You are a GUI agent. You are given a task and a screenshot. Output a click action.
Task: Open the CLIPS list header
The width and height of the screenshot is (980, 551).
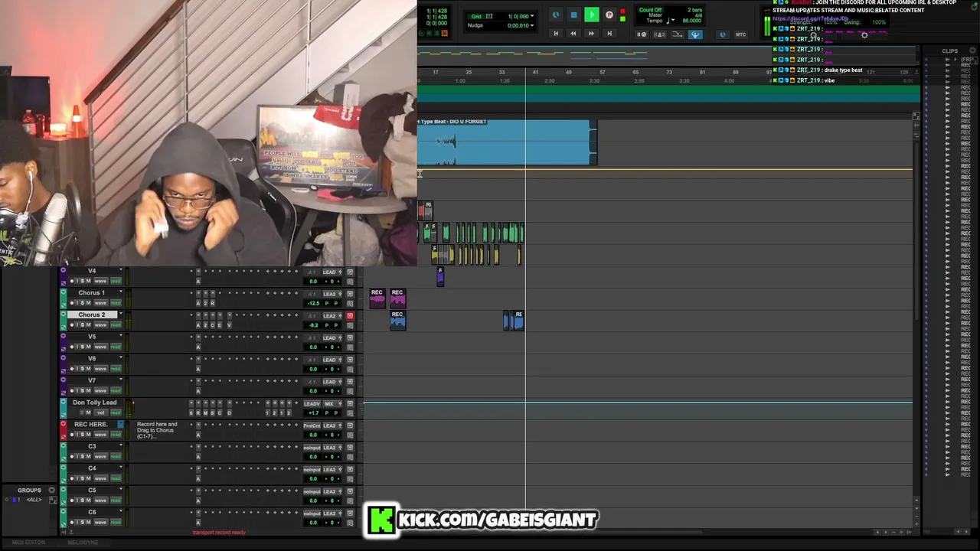(x=950, y=51)
